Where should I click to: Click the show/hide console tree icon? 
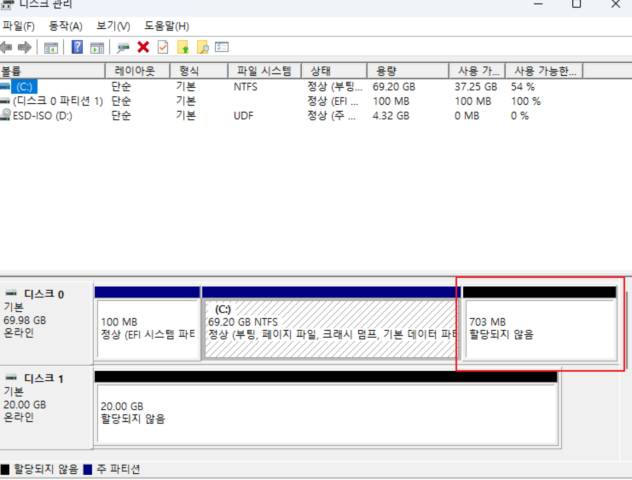point(50,47)
